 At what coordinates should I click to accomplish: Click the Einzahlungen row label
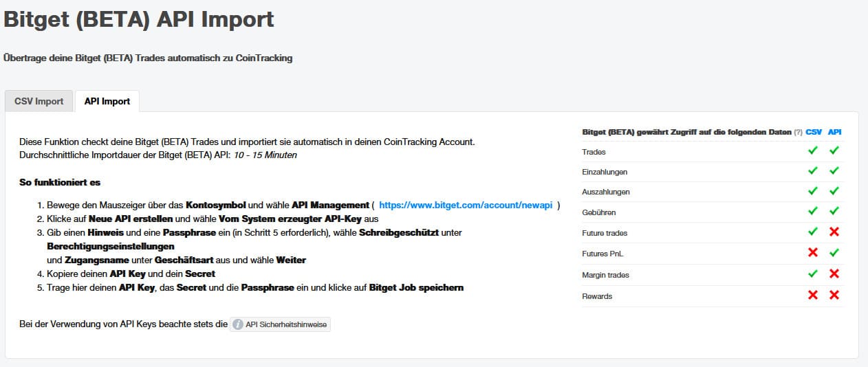[x=605, y=172]
